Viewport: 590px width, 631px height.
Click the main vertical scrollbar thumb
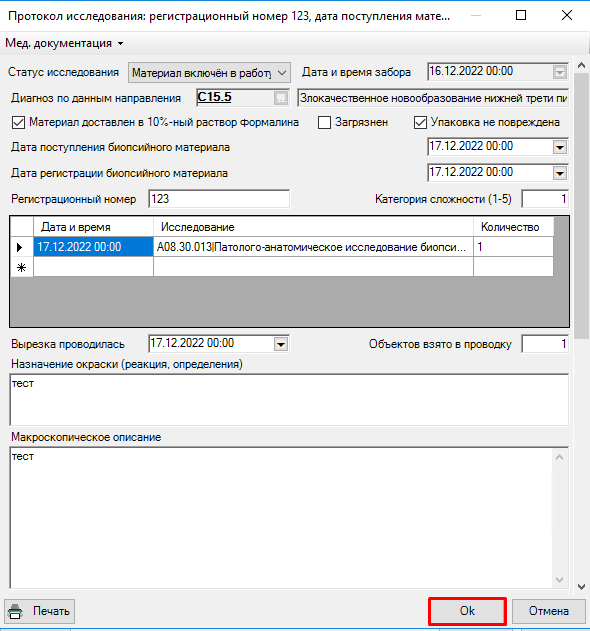tap(582, 206)
